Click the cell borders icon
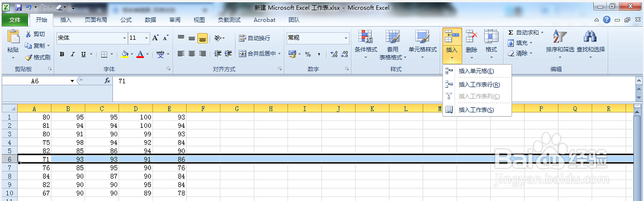The image size is (644, 201). tap(105, 54)
